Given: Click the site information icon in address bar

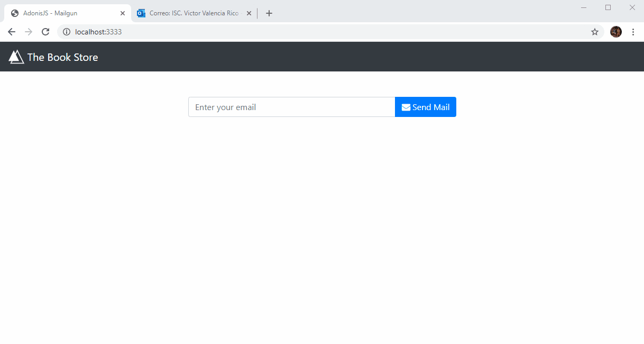Looking at the screenshot, I should (67, 32).
